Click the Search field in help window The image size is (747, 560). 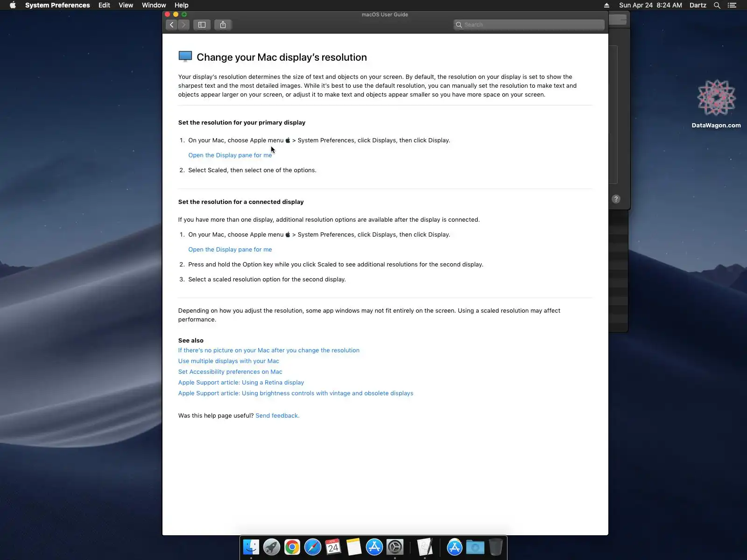[x=529, y=25]
